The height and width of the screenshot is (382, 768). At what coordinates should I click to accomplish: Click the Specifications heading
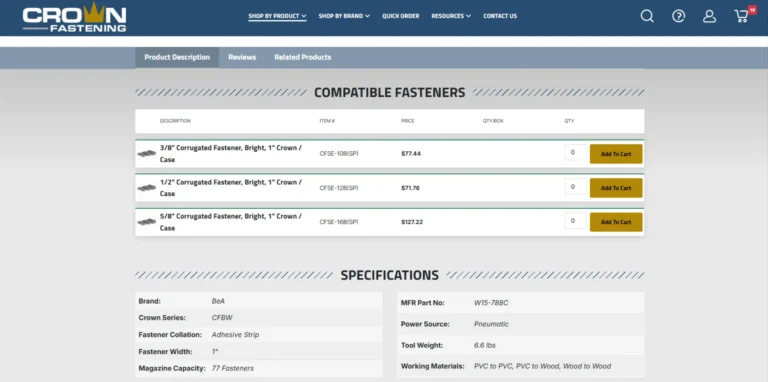[389, 275]
